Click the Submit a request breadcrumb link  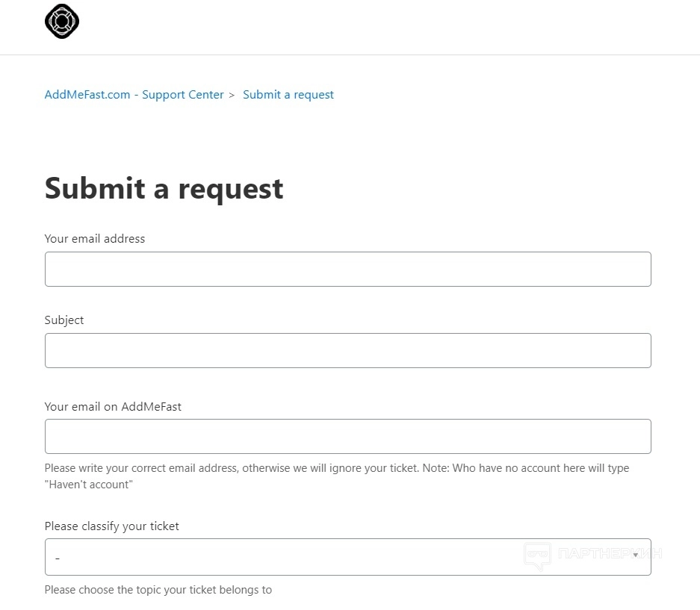coord(288,95)
